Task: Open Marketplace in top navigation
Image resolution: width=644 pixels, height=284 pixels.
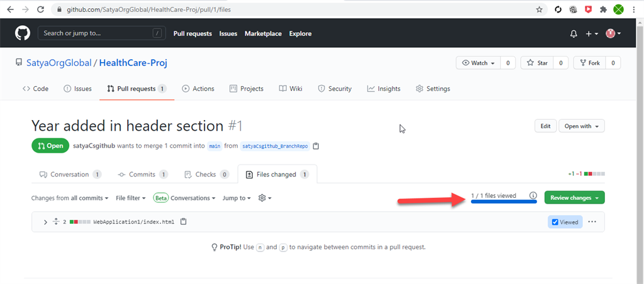Action: tap(264, 34)
